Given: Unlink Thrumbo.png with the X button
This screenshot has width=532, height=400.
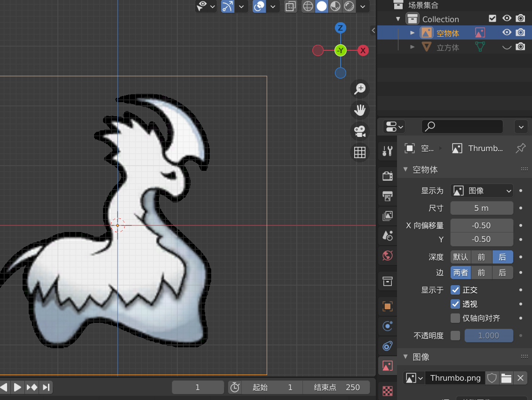Looking at the screenshot, I should (x=520, y=378).
